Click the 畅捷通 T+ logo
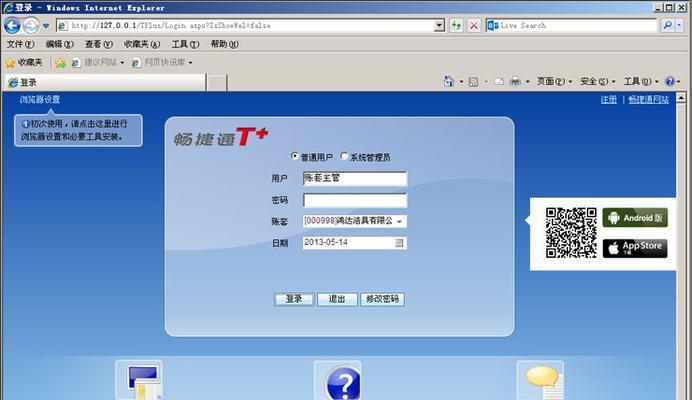 (221, 137)
